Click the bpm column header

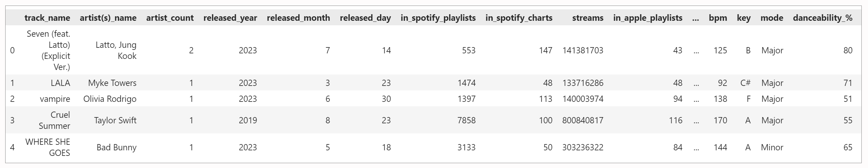pyautogui.click(x=718, y=18)
